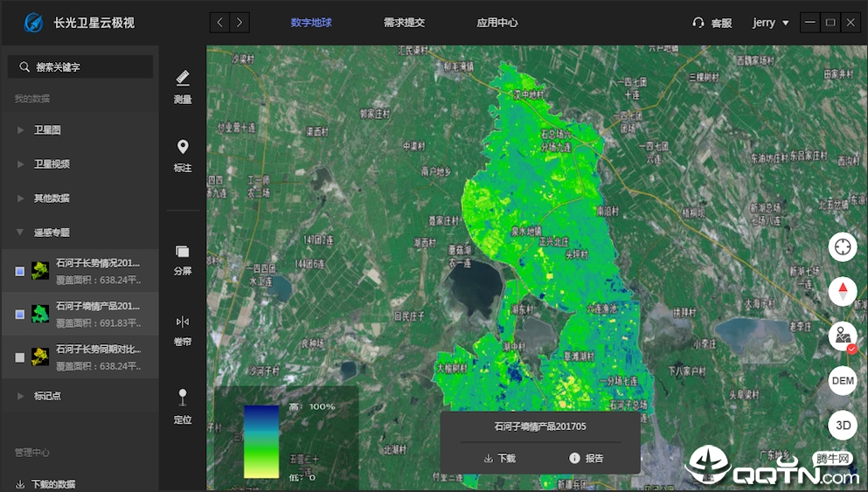Switch to 3D view mode
The image size is (868, 492).
[843, 426]
